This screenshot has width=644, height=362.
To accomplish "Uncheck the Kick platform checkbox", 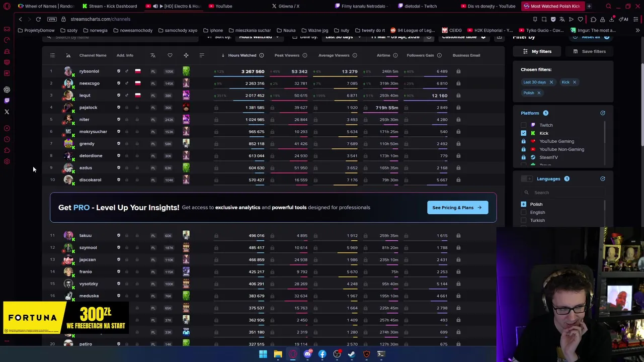I will pos(523,133).
